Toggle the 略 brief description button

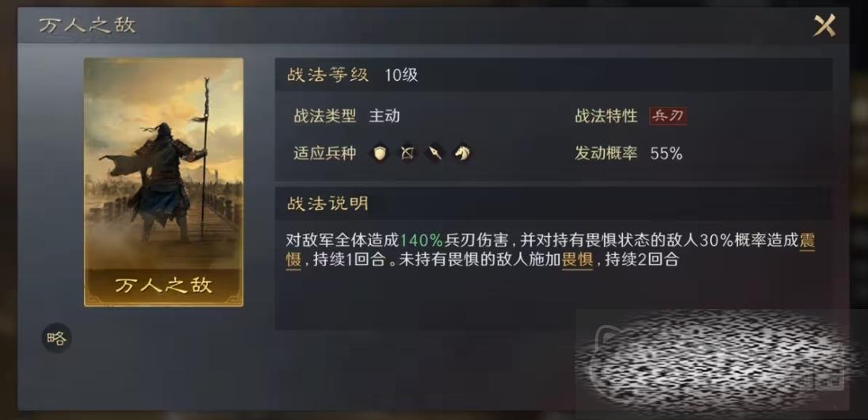coord(56,338)
